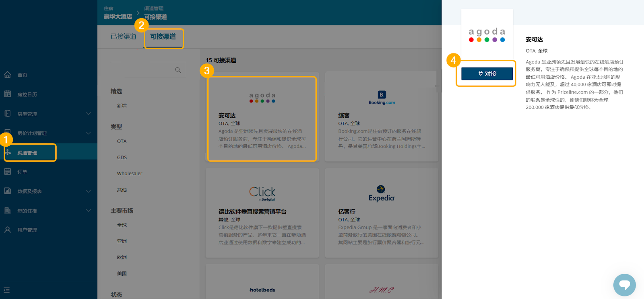The height and width of the screenshot is (299, 644).
Task: Expand the 数据及报表 submenu chevron
Action: click(x=89, y=191)
